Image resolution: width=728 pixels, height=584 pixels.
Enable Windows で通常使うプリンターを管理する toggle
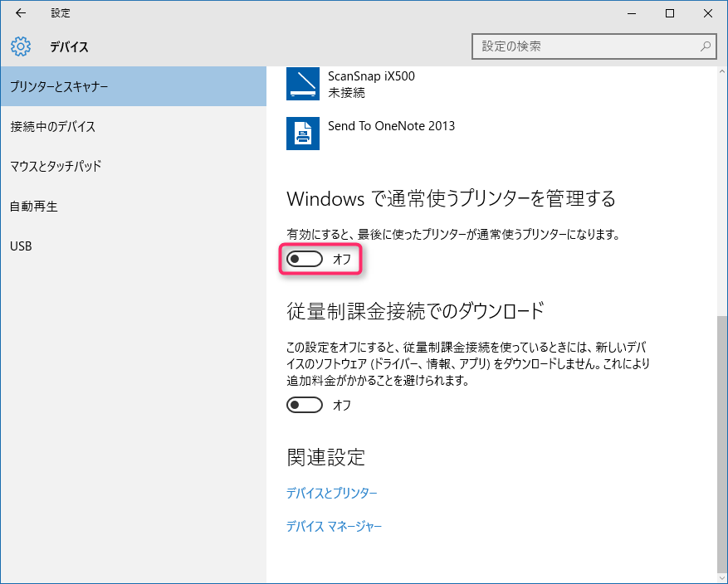305,260
